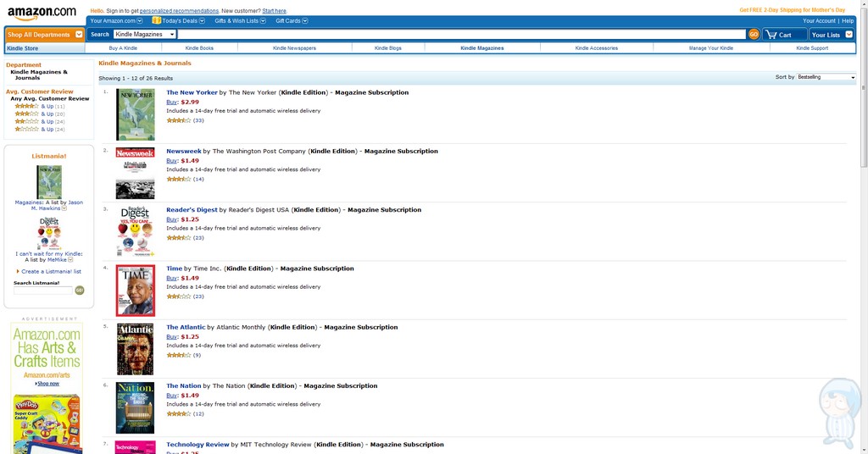Expand Gift Cards menu arrow
Image resolution: width=868 pixels, height=454 pixels.
(305, 21)
